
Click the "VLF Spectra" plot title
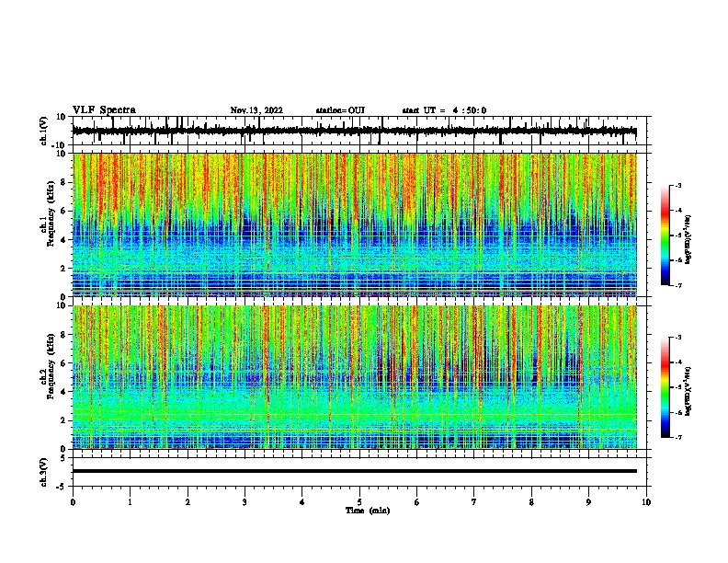point(104,110)
